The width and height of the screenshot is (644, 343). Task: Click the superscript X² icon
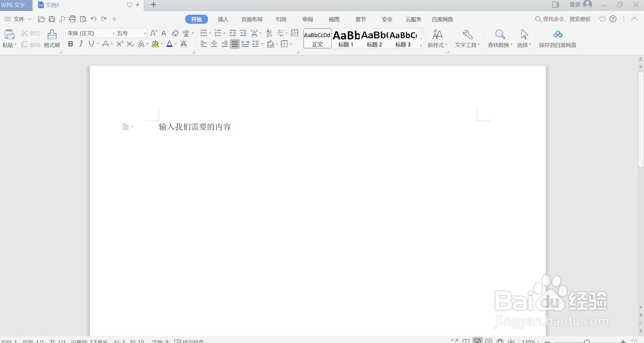(x=119, y=44)
